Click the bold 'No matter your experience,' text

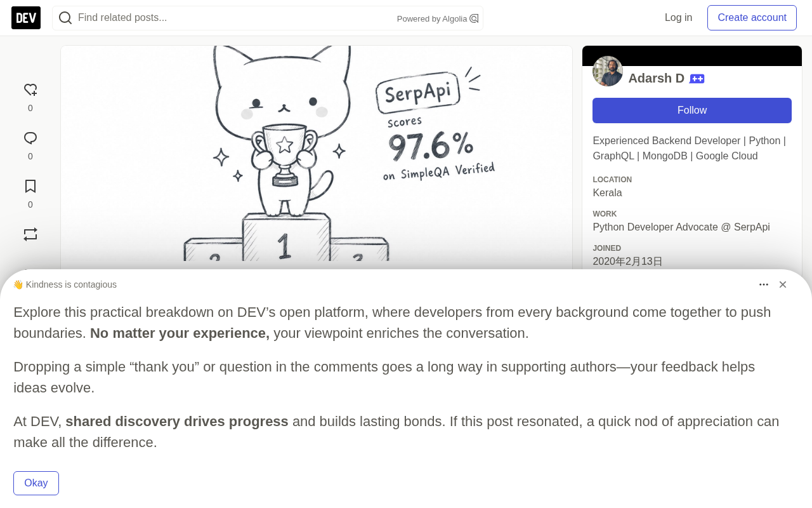click(x=180, y=333)
